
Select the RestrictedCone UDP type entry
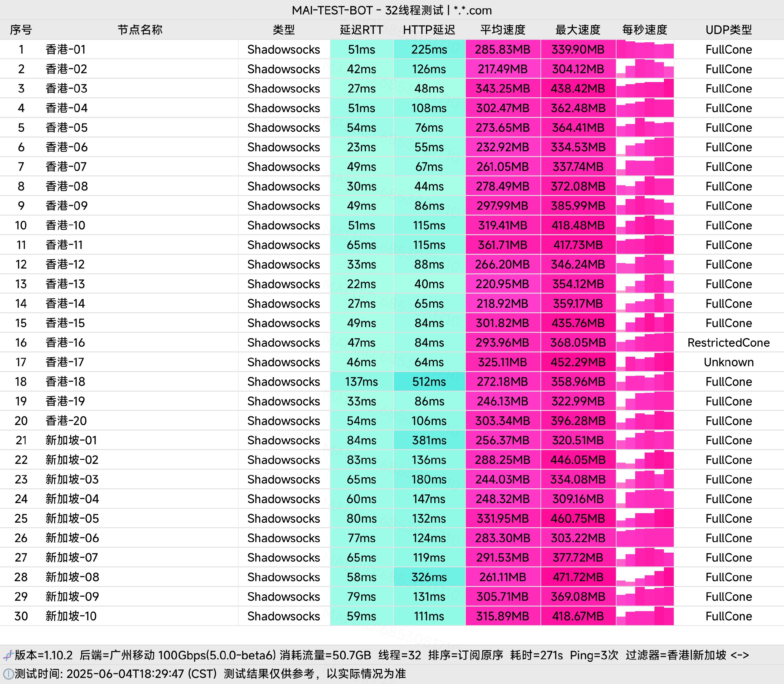[x=729, y=342]
